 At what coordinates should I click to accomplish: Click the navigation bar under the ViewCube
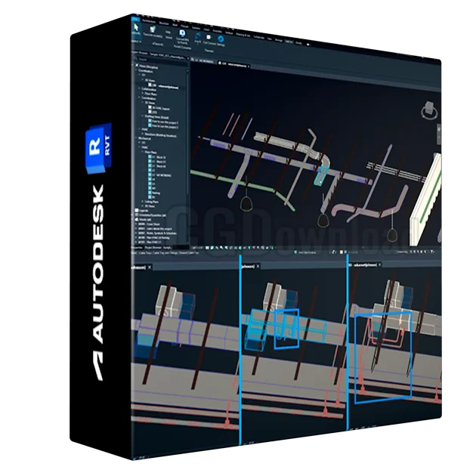click(439, 134)
